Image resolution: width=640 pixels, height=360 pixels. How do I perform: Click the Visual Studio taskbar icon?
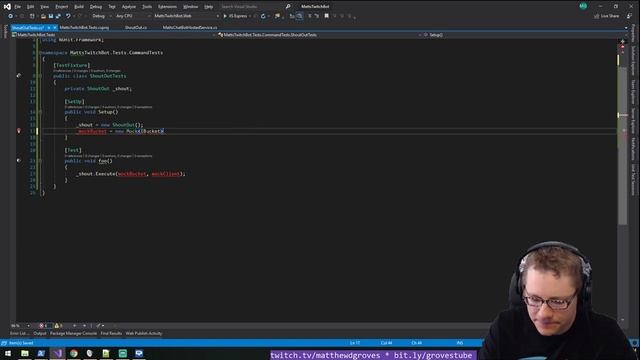pos(57,353)
